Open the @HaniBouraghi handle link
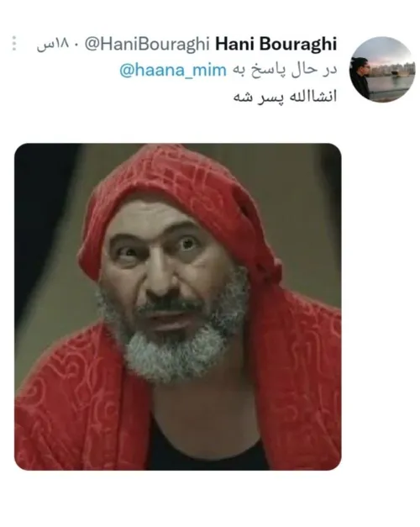This screenshot has width=420, height=527. tap(147, 45)
